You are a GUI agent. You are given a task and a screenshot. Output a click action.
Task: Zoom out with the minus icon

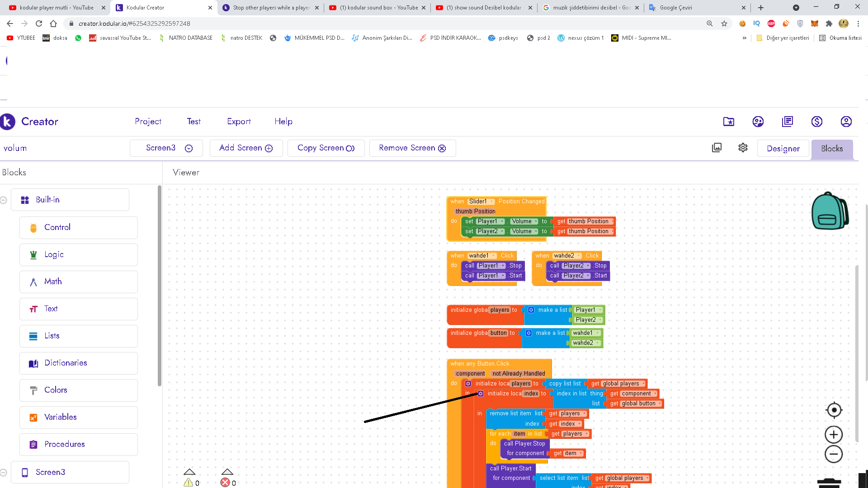click(834, 454)
